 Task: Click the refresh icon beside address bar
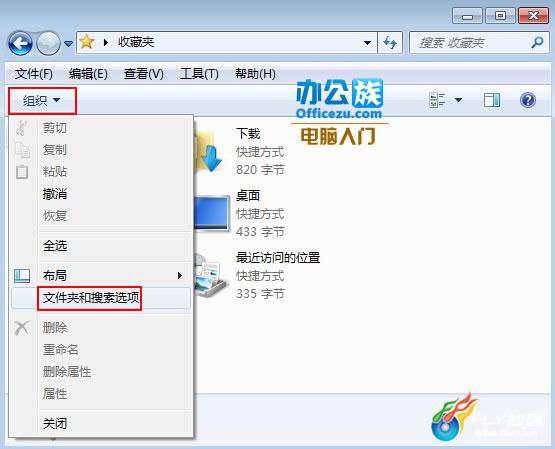tap(390, 43)
